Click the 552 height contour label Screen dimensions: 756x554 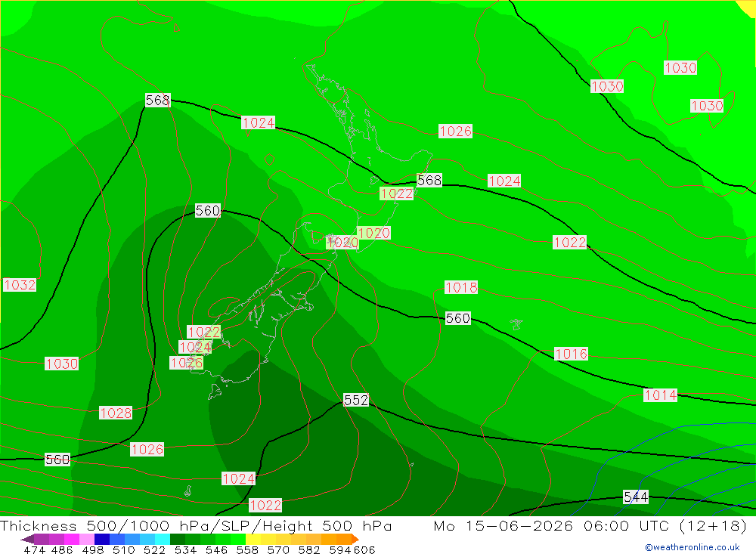tap(356, 400)
